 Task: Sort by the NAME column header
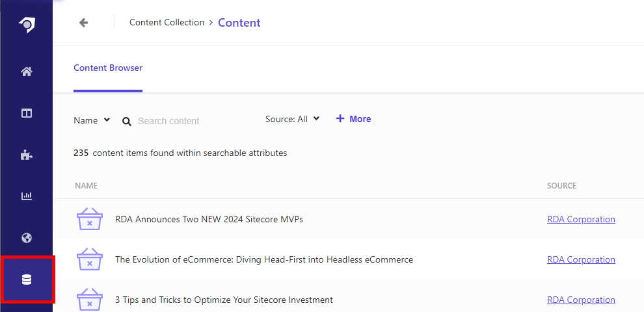click(86, 186)
